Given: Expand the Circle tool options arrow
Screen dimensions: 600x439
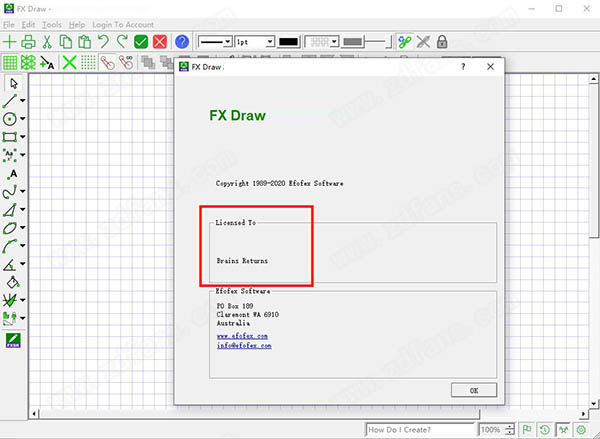Looking at the screenshot, I should point(23,119).
